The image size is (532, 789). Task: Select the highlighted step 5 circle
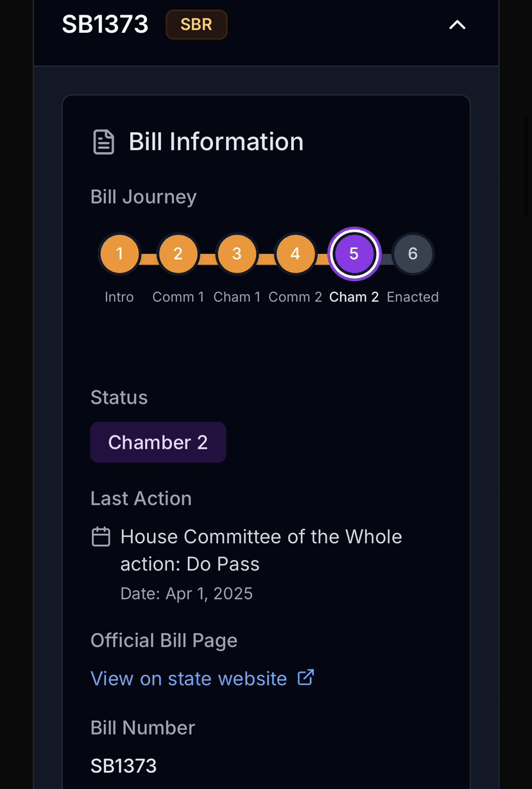[x=354, y=254]
